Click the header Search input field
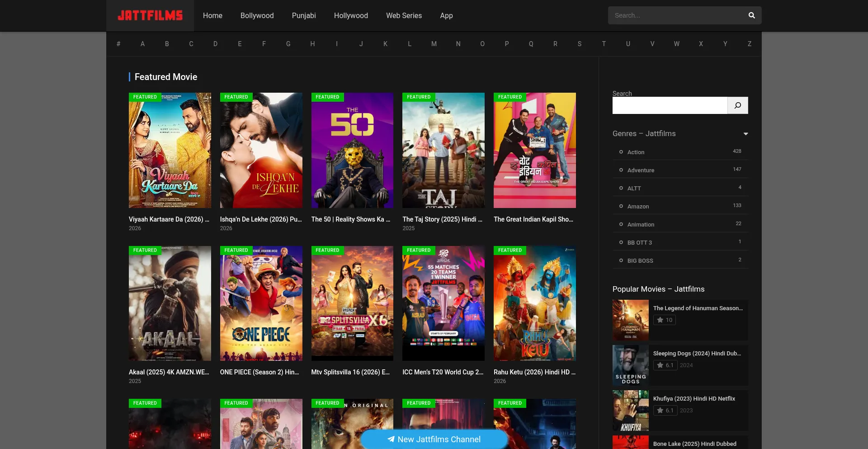 click(676, 15)
